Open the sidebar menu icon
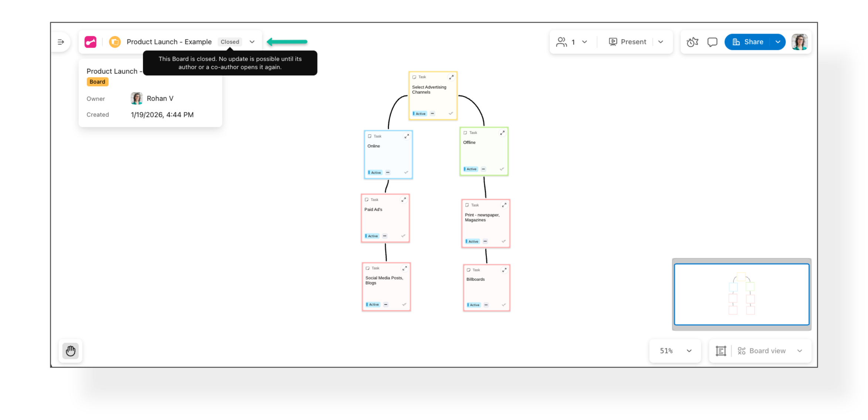This screenshot has width=868, height=420. point(61,42)
